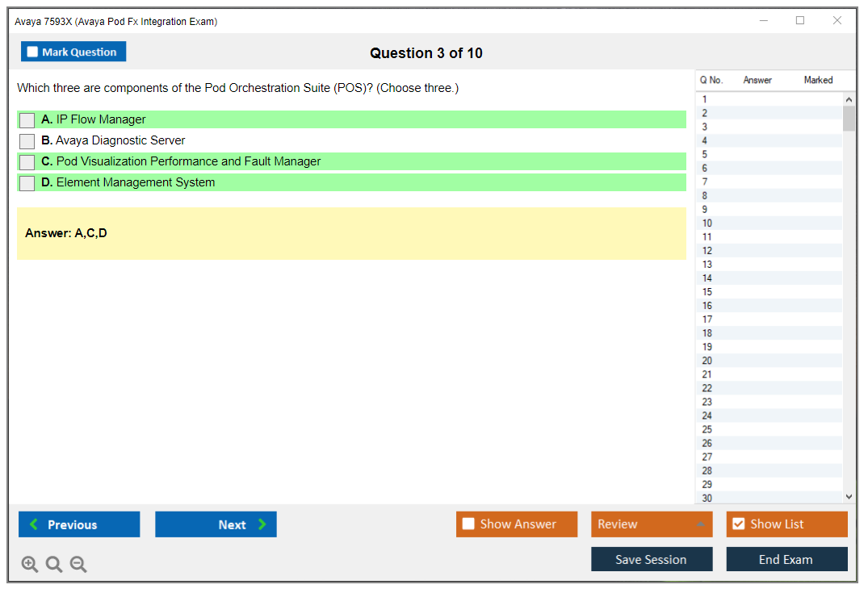The width and height of the screenshot is (868, 593).
Task: Click the zoom in magnifier icon
Action: (x=30, y=565)
